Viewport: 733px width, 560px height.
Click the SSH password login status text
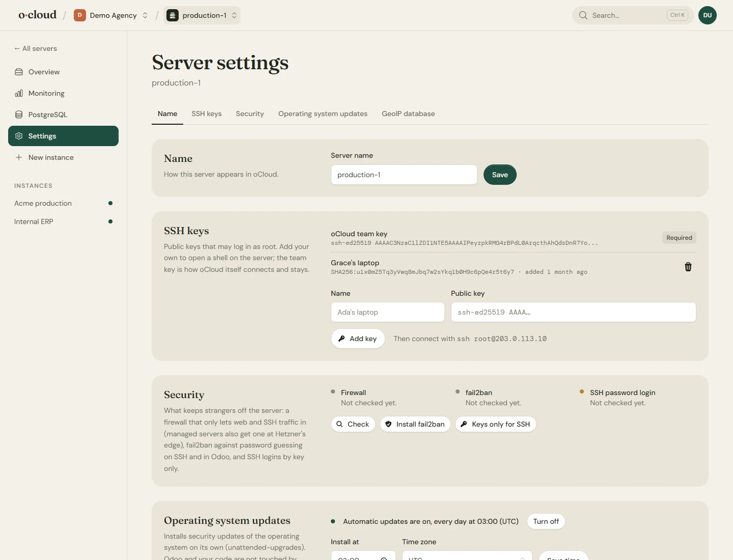(x=618, y=403)
